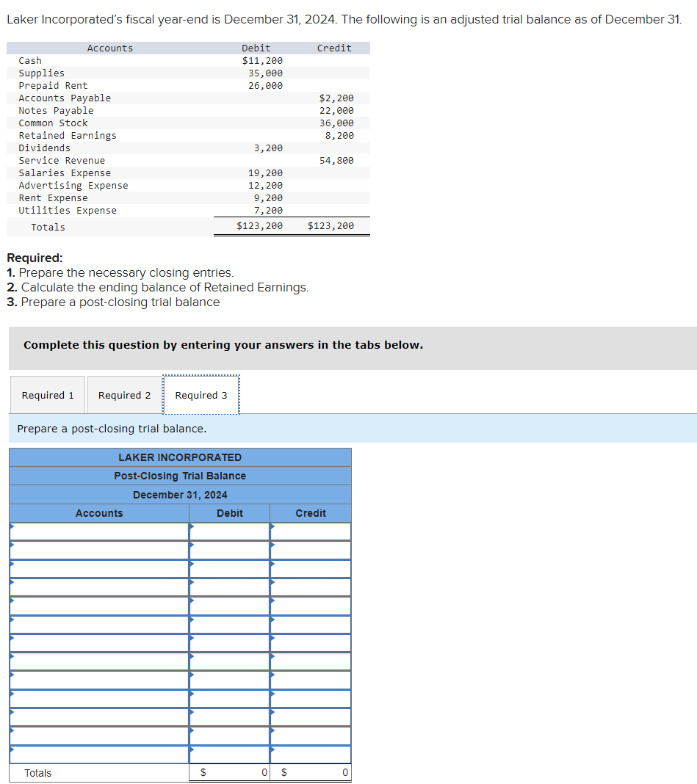Click the Totals row label
Screen dimensions: 697x784
(37, 772)
